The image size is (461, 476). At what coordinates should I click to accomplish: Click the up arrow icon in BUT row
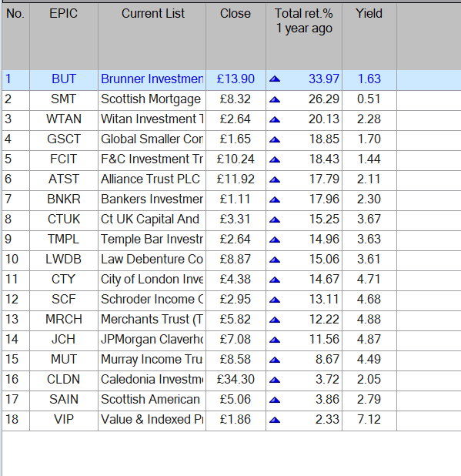[275, 79]
